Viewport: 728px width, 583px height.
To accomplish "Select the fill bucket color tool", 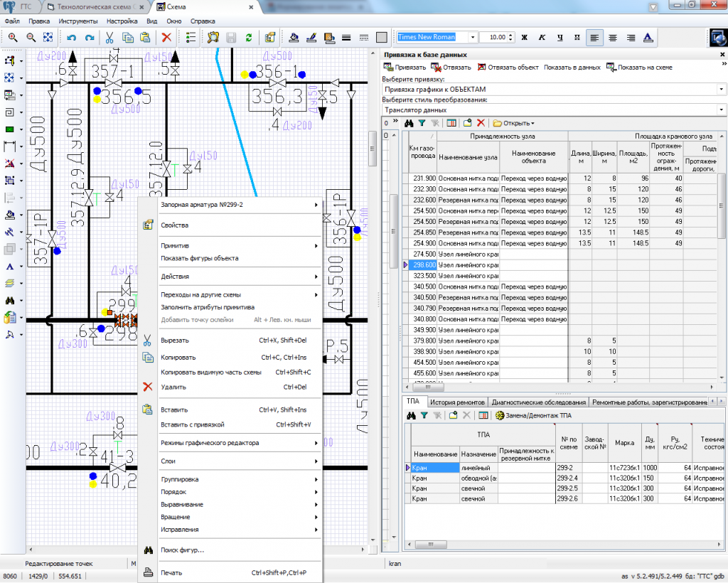I will tap(294, 38).
